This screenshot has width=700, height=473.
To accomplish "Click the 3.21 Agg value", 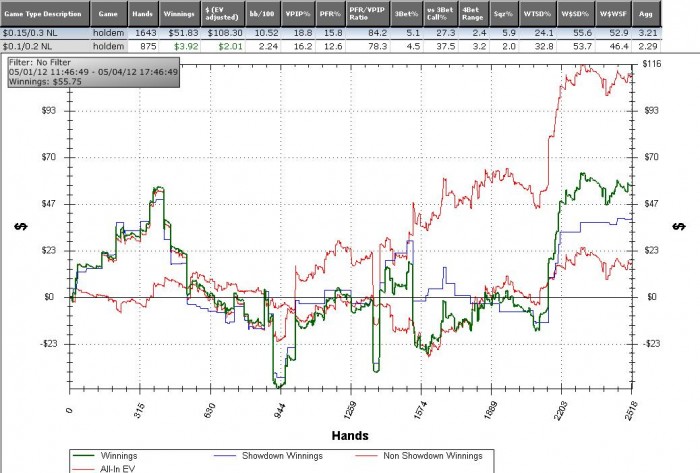I will pos(648,33).
